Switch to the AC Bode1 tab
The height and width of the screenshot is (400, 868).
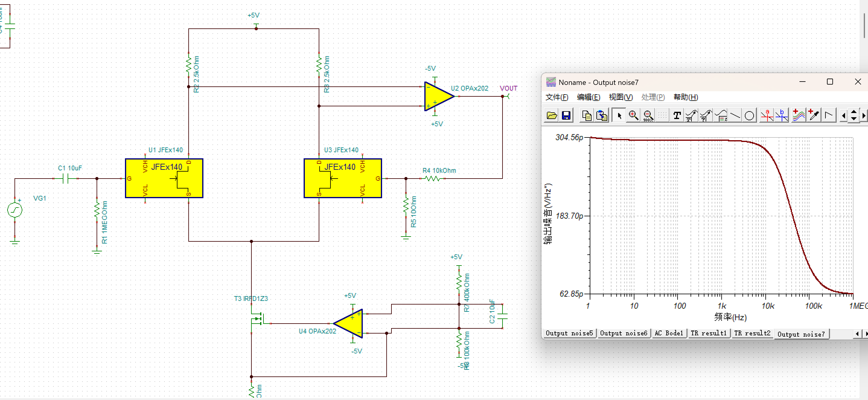[x=669, y=333]
